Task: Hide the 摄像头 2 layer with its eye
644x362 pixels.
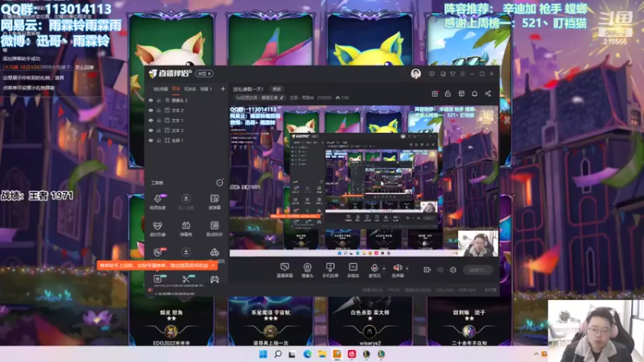Action: point(151,100)
